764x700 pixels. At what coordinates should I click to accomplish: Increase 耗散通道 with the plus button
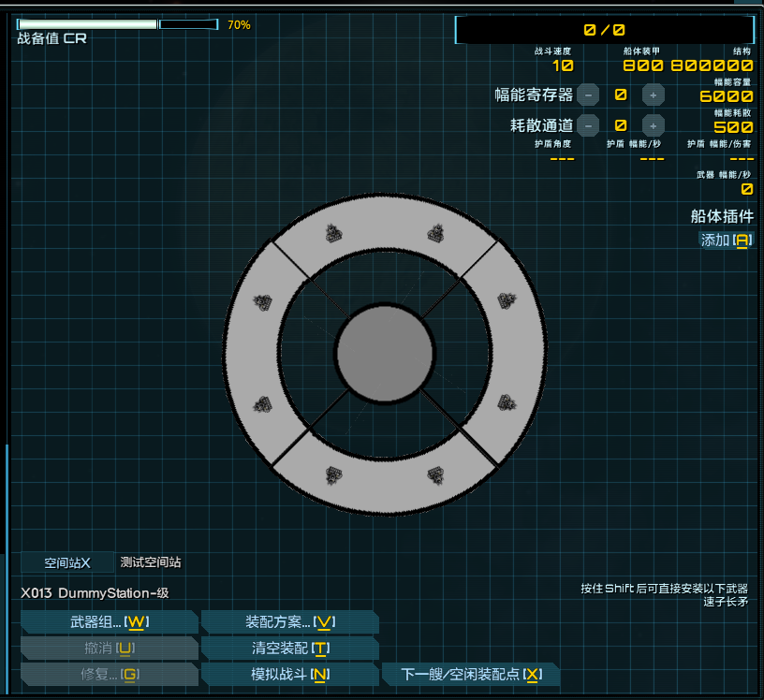click(652, 125)
